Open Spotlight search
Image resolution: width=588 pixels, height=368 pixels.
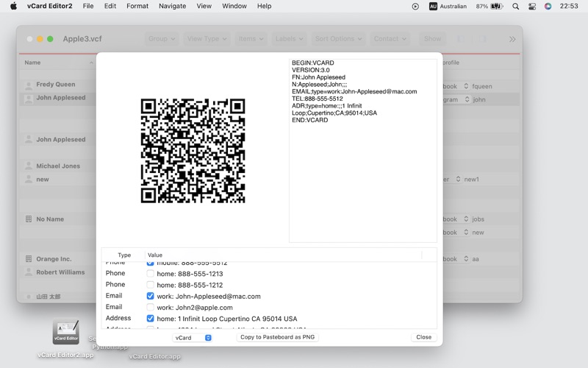pos(516,6)
